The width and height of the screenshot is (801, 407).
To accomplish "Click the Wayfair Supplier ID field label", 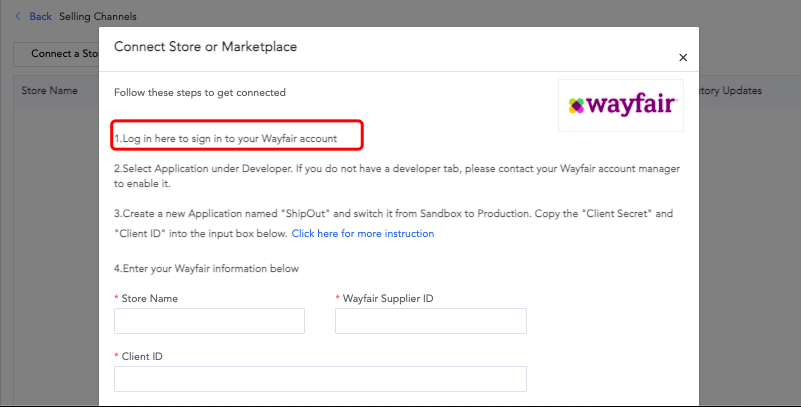I will pos(388,298).
